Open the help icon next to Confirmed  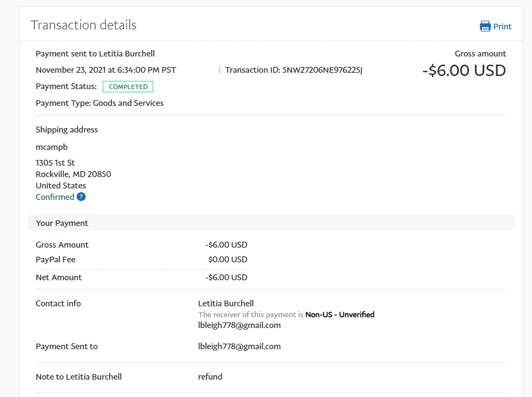click(81, 197)
